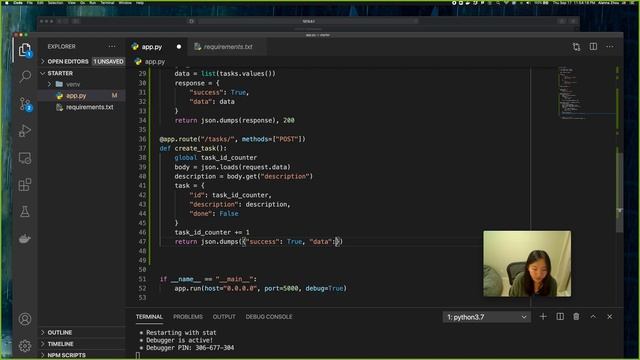
Task: Split the editor to the right
Action: pyautogui.click(x=593, y=47)
